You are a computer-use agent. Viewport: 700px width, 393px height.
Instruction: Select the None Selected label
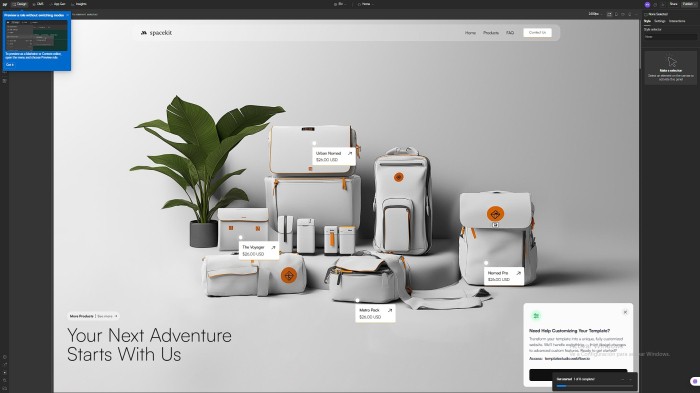click(x=658, y=14)
